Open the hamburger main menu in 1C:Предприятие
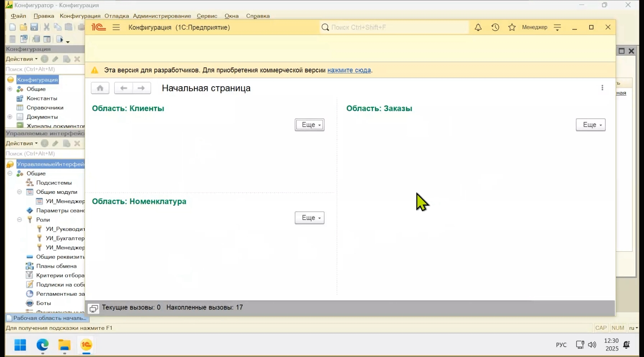The width and height of the screenshot is (644, 357). [x=116, y=27]
